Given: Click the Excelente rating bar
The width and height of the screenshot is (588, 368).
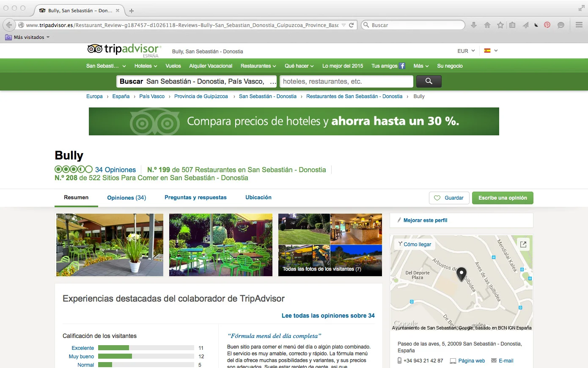Looking at the screenshot, I should pyautogui.click(x=146, y=348).
